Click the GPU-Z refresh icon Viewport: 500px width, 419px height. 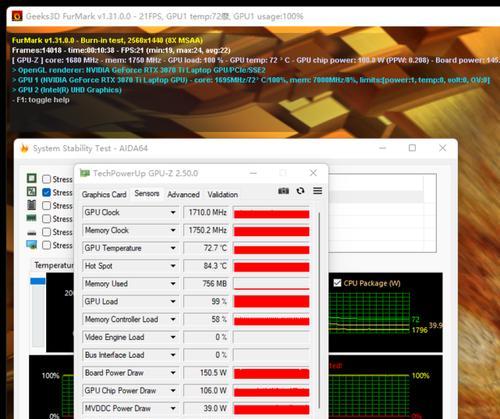point(300,191)
